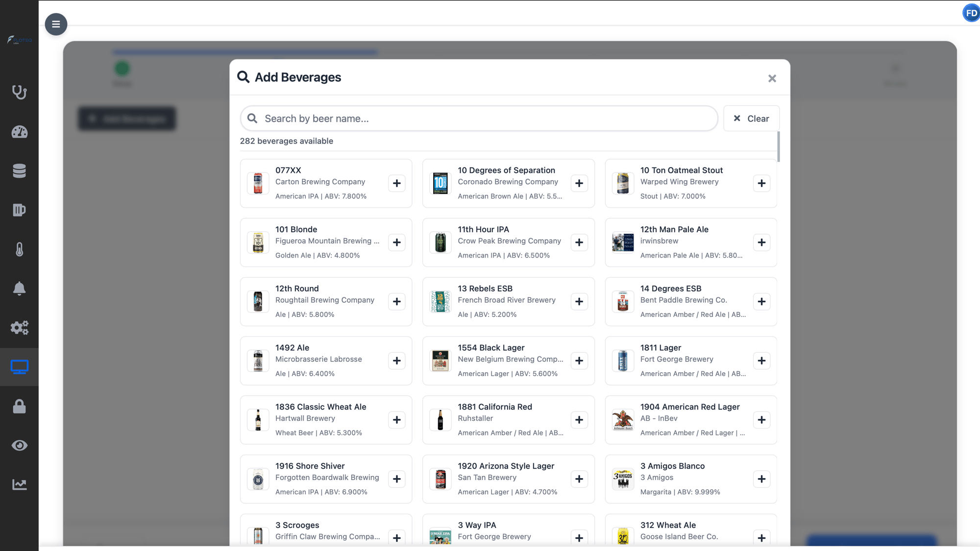
Task: Select the beer mug section
Action: pyautogui.click(x=19, y=210)
